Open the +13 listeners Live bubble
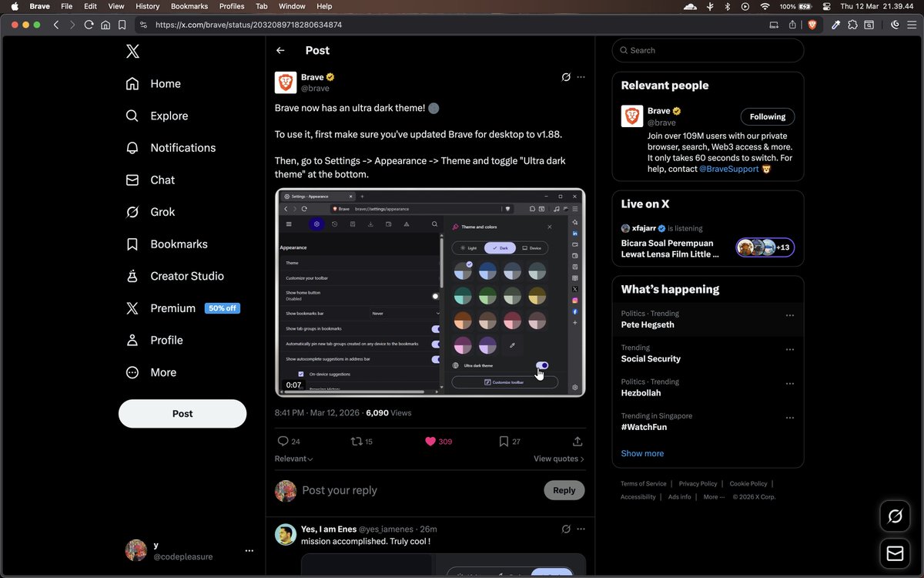Image resolution: width=924 pixels, height=578 pixels. pos(765,247)
